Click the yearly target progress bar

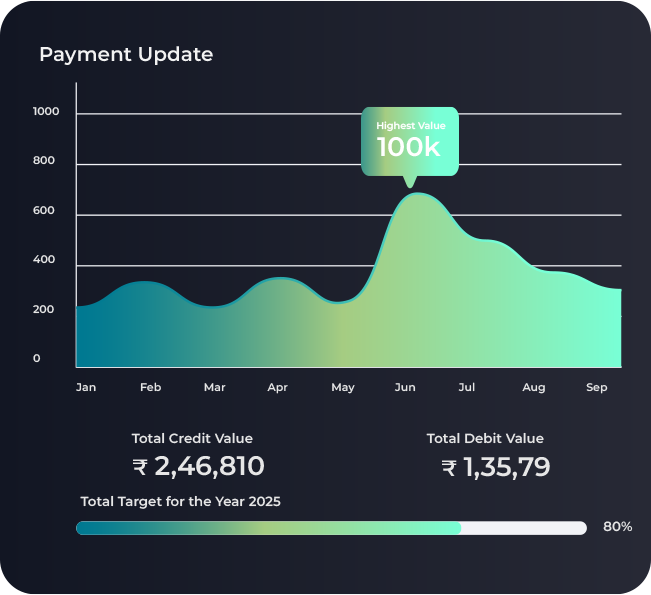point(331,528)
